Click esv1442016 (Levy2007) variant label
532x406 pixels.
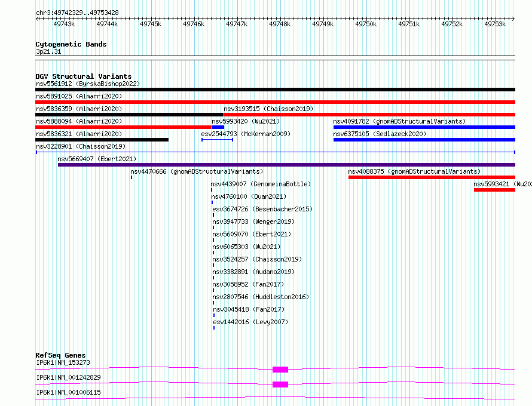click(250, 322)
